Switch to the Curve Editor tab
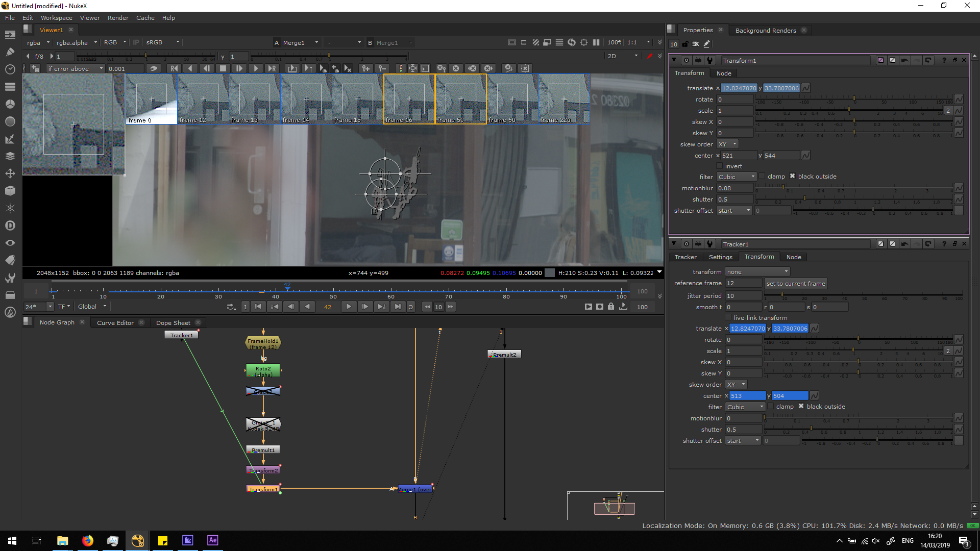 115,323
